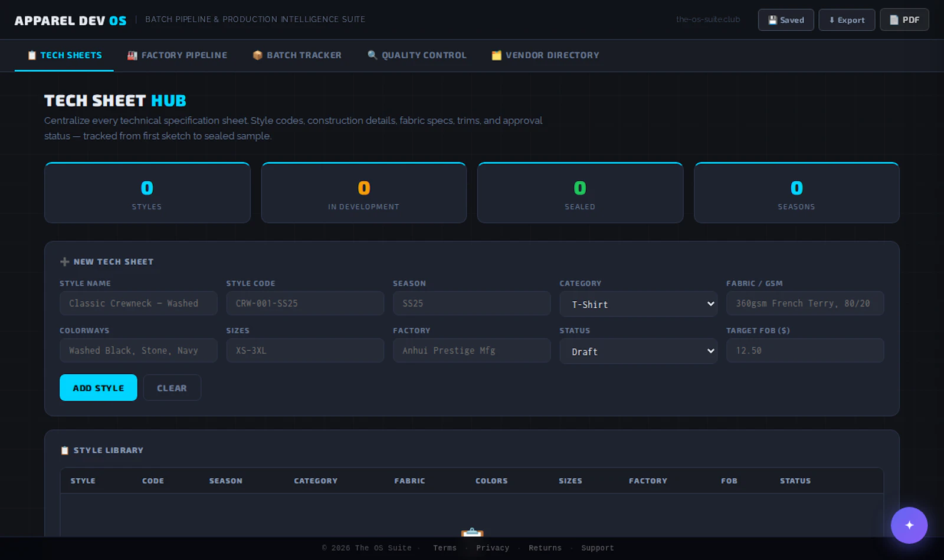Select the In Development stat card
Screen dimensions: 944x560
(364, 193)
